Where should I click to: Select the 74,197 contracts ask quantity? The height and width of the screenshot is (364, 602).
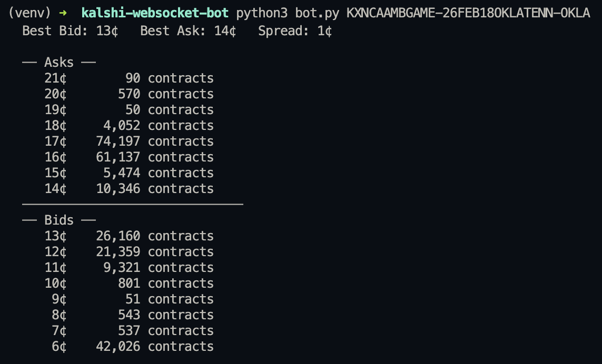click(x=118, y=141)
